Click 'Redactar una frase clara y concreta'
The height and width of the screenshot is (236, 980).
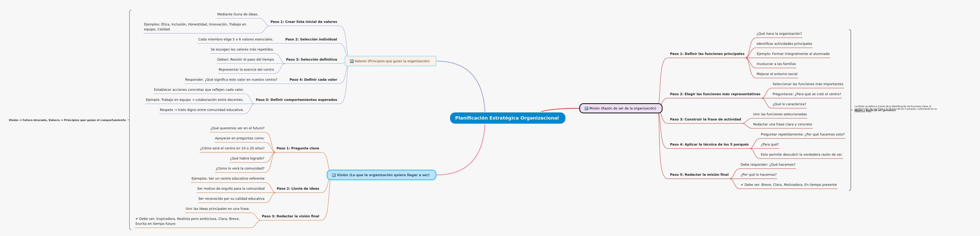(x=782, y=124)
